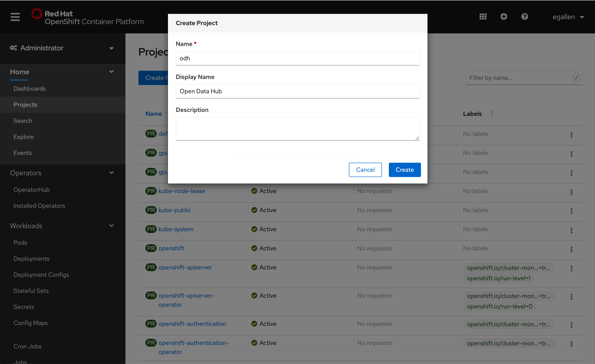Click the blue Create button in dialog
This screenshot has height=364, width=595.
point(405,170)
